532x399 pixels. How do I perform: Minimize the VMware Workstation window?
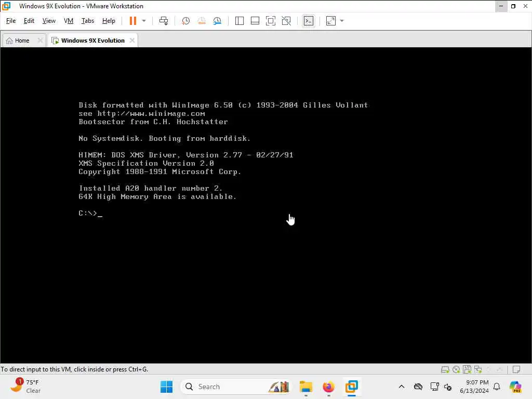tap(501, 6)
